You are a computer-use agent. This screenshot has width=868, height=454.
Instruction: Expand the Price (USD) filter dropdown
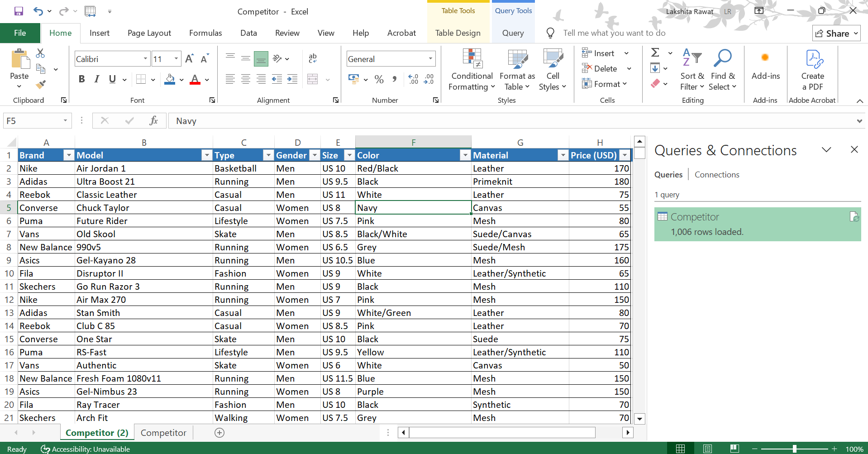[625, 155]
